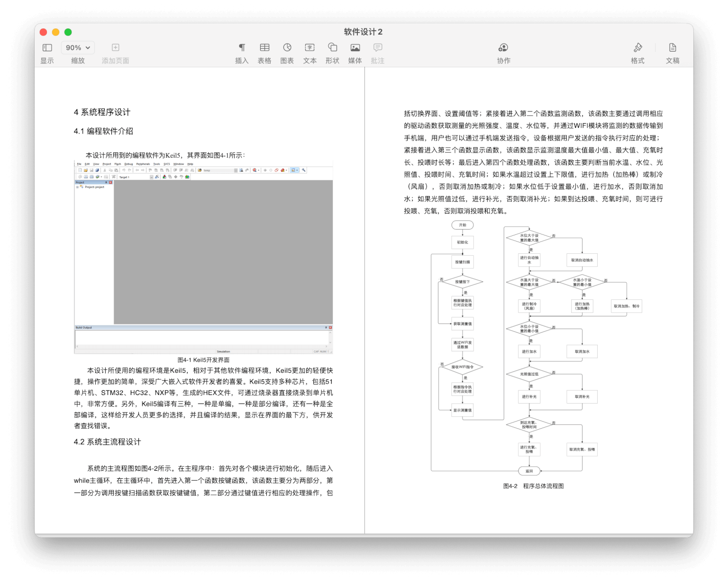Add a Comment (批注)
Screen dimensions: 728x583
pos(378,47)
